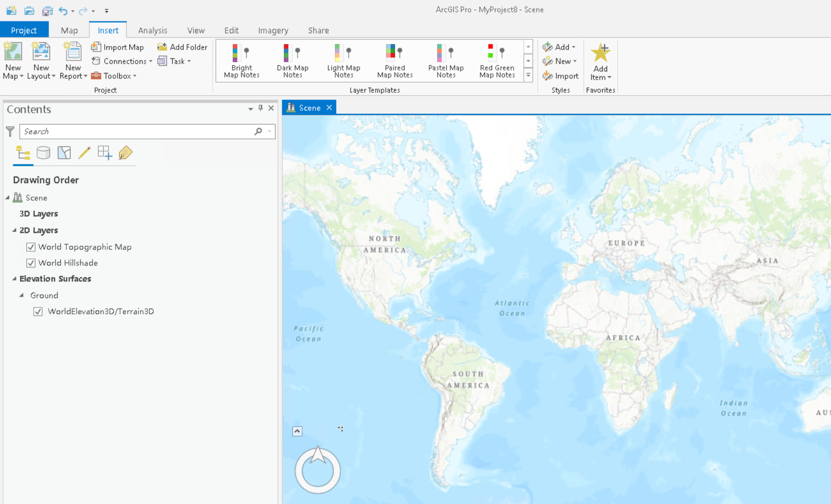Image resolution: width=831 pixels, height=504 pixels.
Task: Open the Toolbox dropdown
Action: click(x=113, y=76)
